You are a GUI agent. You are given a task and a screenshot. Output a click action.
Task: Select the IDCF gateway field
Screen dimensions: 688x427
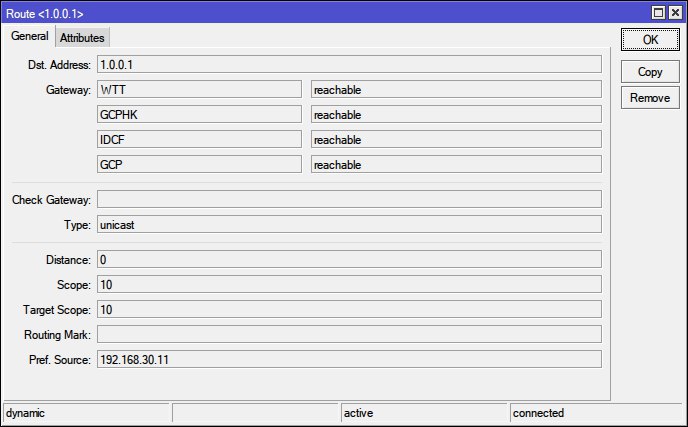199,139
